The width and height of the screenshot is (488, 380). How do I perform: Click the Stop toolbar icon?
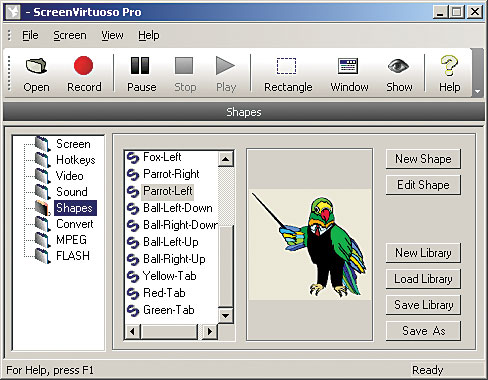[x=184, y=66]
